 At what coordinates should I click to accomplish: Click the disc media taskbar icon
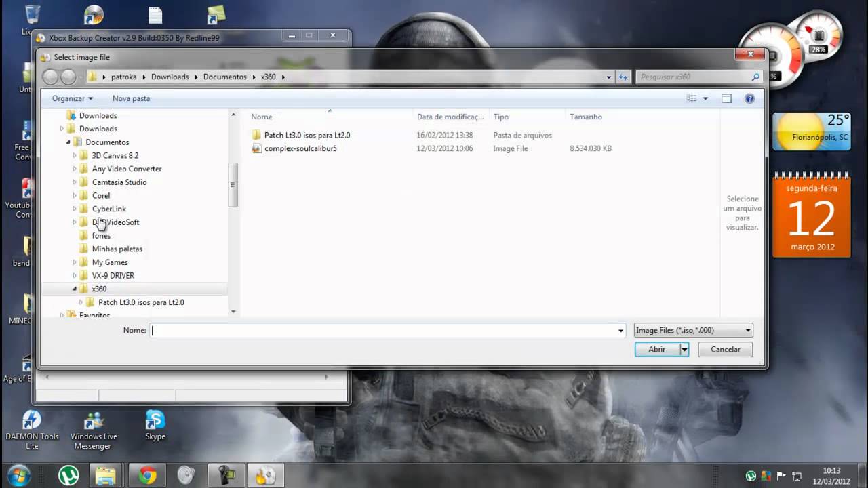click(x=186, y=476)
